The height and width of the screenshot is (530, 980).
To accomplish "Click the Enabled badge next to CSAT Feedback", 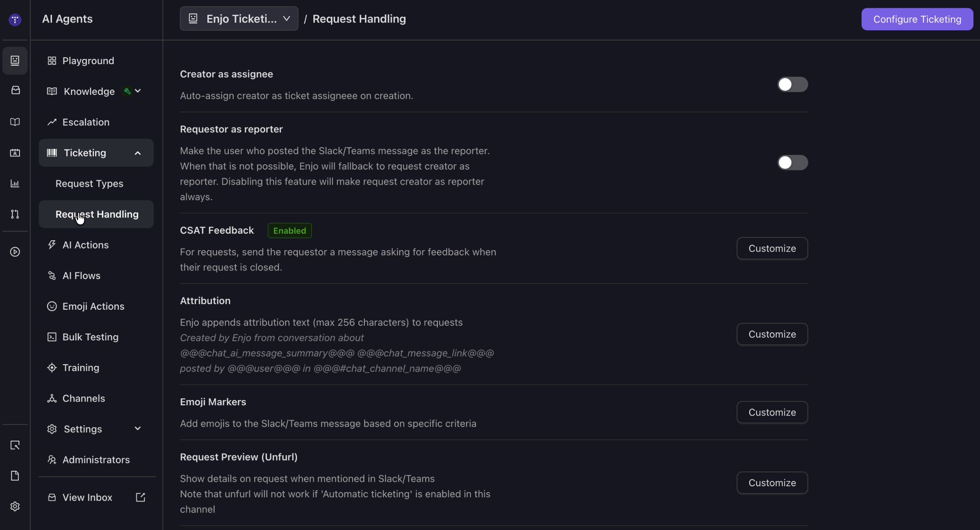I will coord(290,230).
